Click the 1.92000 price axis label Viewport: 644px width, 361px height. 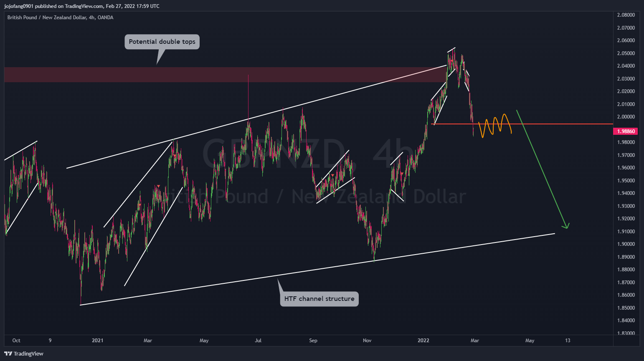click(x=626, y=219)
